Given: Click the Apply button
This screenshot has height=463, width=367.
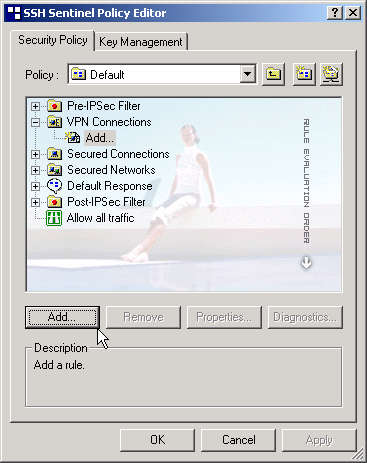Looking at the screenshot, I should (319, 440).
